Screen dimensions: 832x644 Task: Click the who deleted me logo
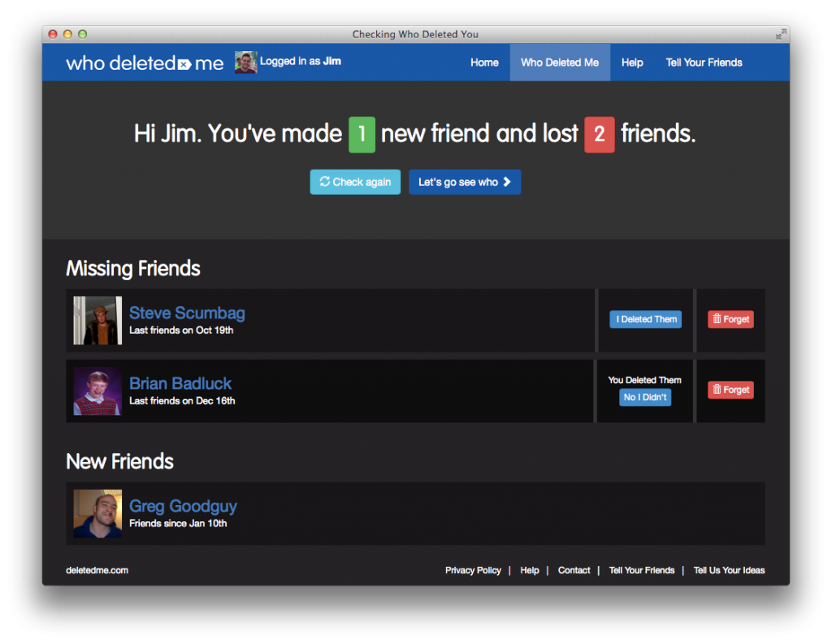(145, 63)
